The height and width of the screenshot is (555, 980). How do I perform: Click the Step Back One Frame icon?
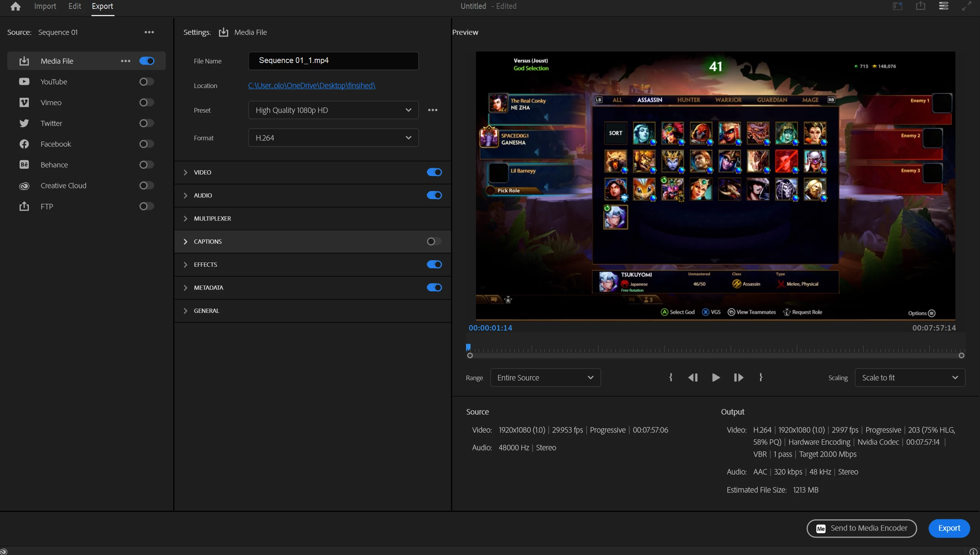pos(693,377)
